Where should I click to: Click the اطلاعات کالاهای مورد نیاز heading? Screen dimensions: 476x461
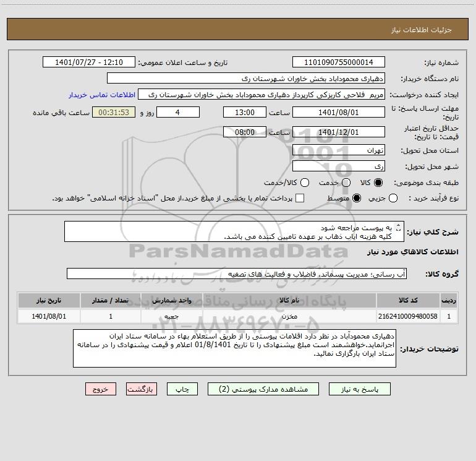click(x=413, y=252)
